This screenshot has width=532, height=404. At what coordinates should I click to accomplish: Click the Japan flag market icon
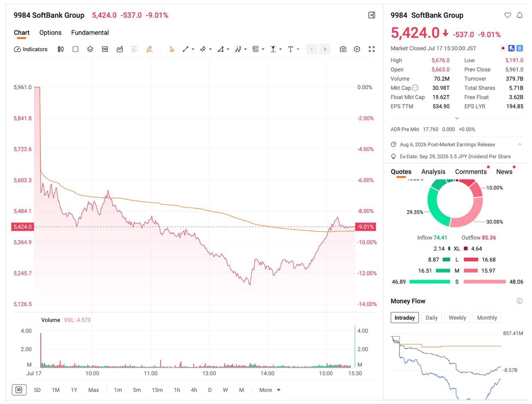click(x=503, y=48)
